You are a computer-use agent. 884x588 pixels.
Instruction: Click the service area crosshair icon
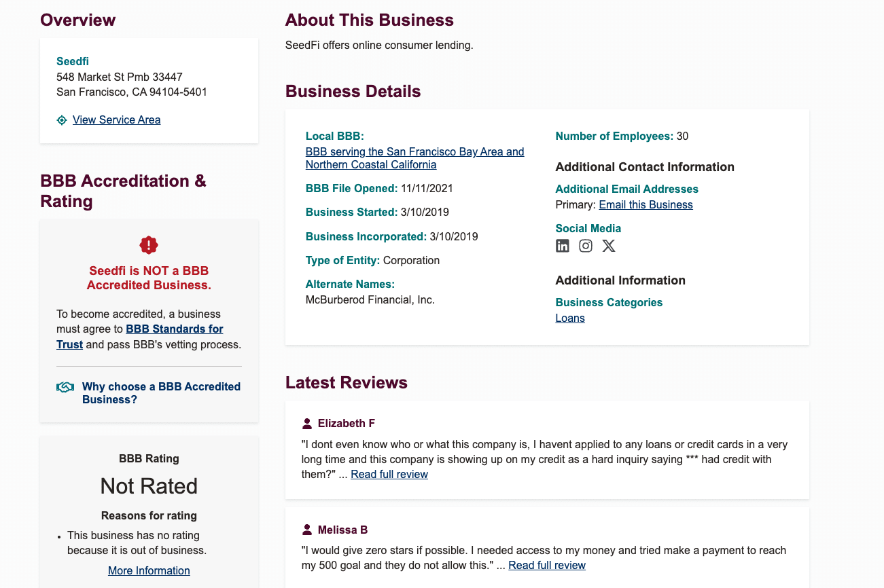(x=61, y=120)
